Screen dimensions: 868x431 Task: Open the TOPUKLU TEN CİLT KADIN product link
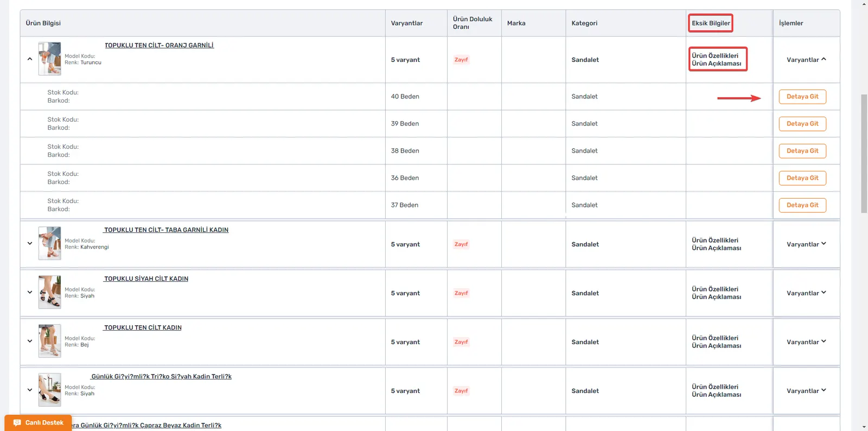tap(143, 328)
